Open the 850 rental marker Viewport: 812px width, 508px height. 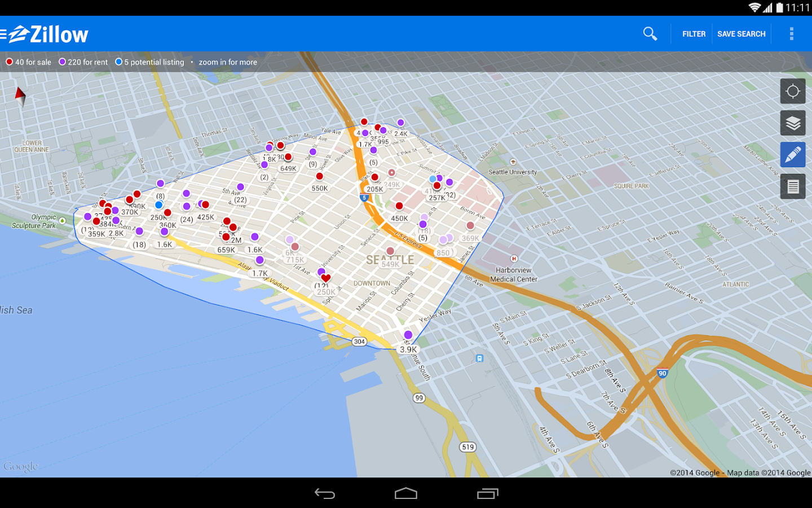(443, 253)
